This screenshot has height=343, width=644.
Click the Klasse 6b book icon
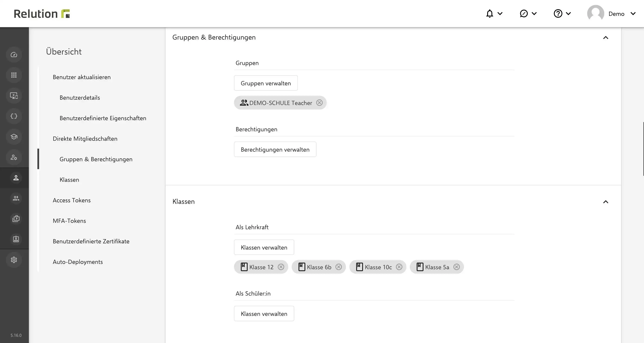point(302,267)
